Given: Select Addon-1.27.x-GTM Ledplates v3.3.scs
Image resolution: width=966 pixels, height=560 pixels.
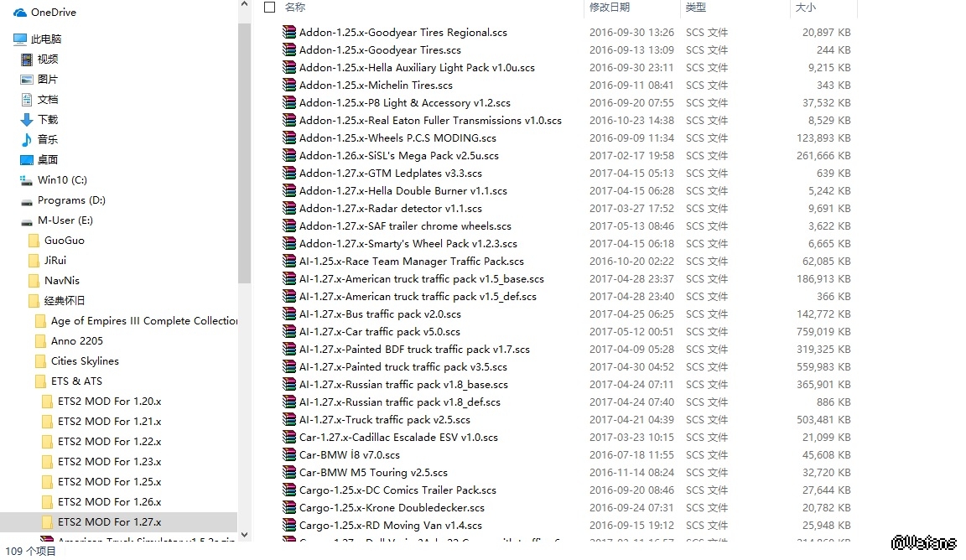Looking at the screenshot, I should pos(391,173).
